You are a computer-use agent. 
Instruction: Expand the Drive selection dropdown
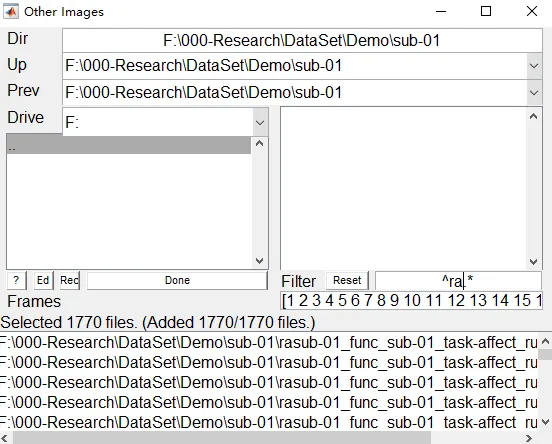pos(260,123)
